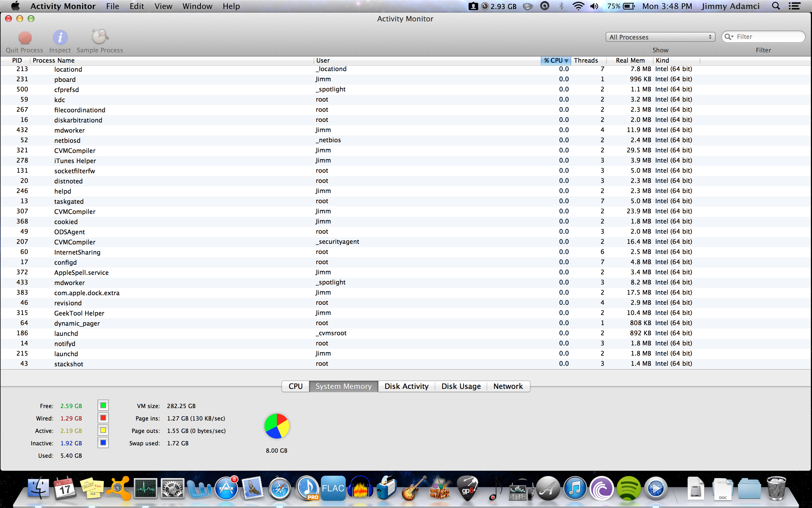Click the memory usage pie chart
The height and width of the screenshot is (508, 812).
277,426
